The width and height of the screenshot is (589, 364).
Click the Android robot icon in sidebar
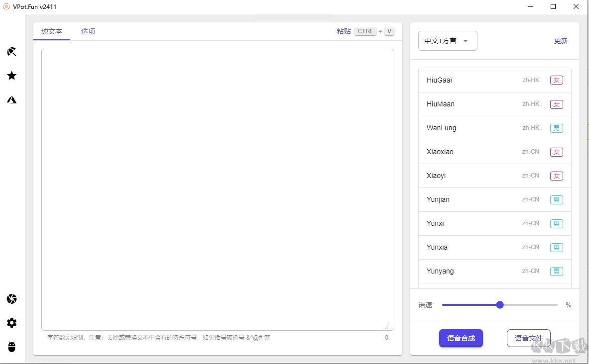pyautogui.click(x=11, y=347)
